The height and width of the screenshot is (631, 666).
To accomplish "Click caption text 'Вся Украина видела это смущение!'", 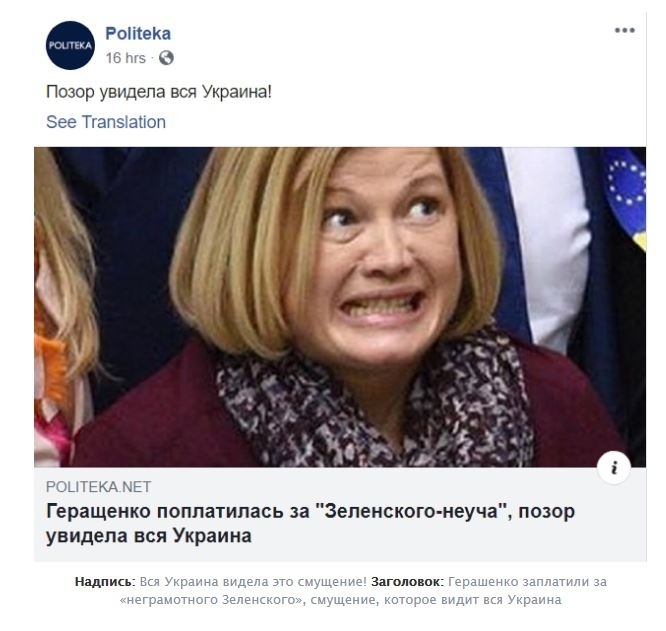I will [x=253, y=582].
